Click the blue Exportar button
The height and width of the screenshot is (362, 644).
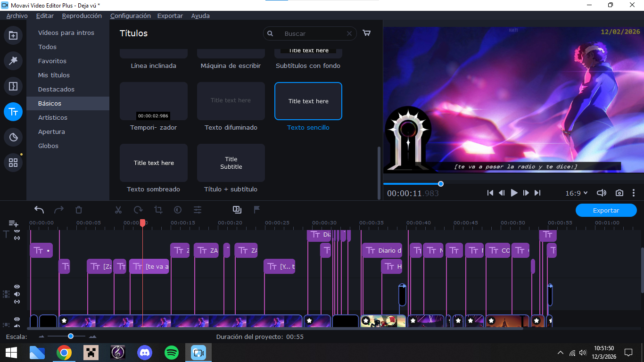tap(606, 210)
